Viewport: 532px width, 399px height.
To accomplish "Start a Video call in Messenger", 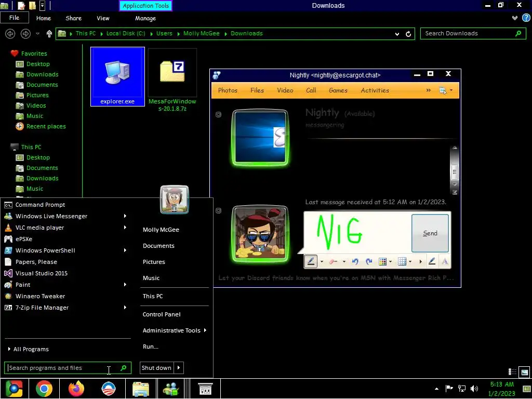I will 285,90.
